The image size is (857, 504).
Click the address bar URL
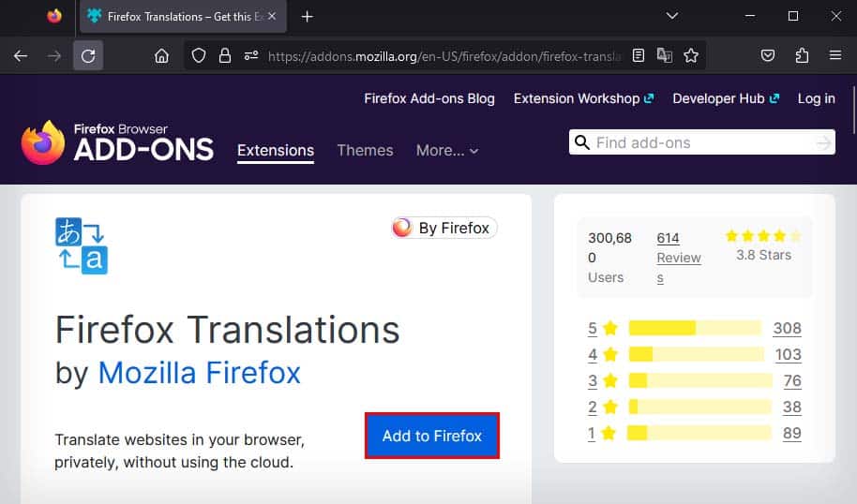pyautogui.click(x=444, y=55)
